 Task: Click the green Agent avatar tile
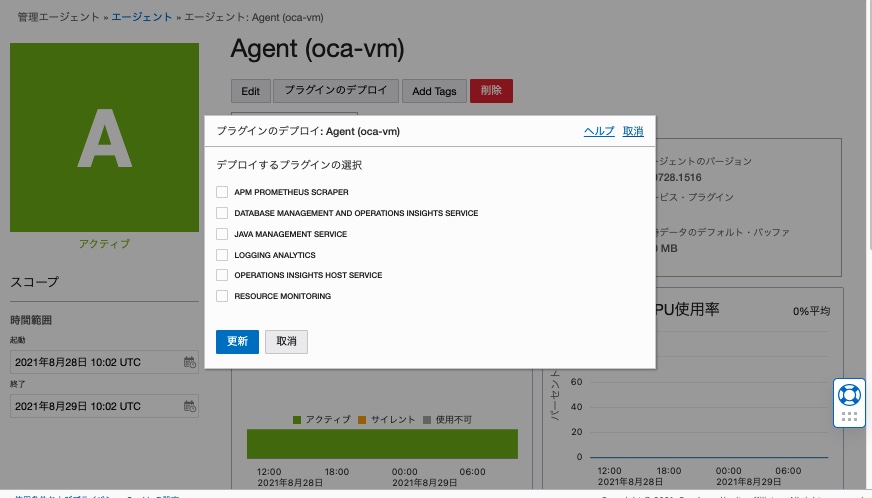(x=104, y=137)
